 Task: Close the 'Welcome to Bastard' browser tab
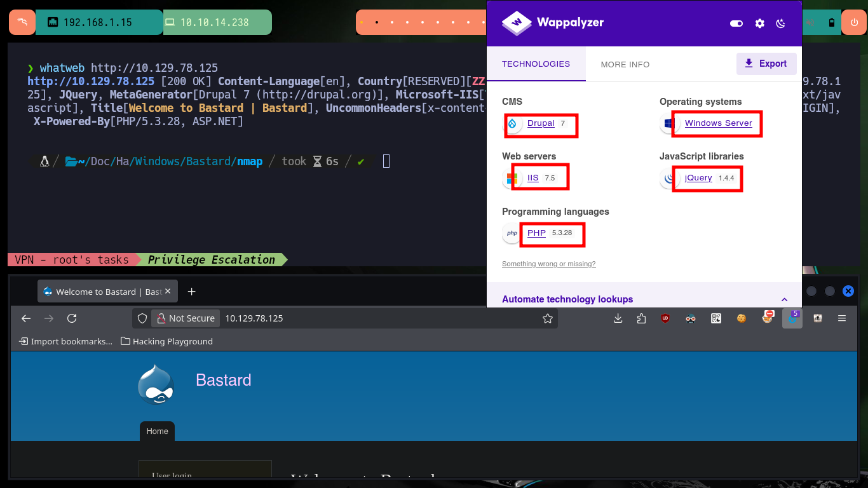pos(168,292)
